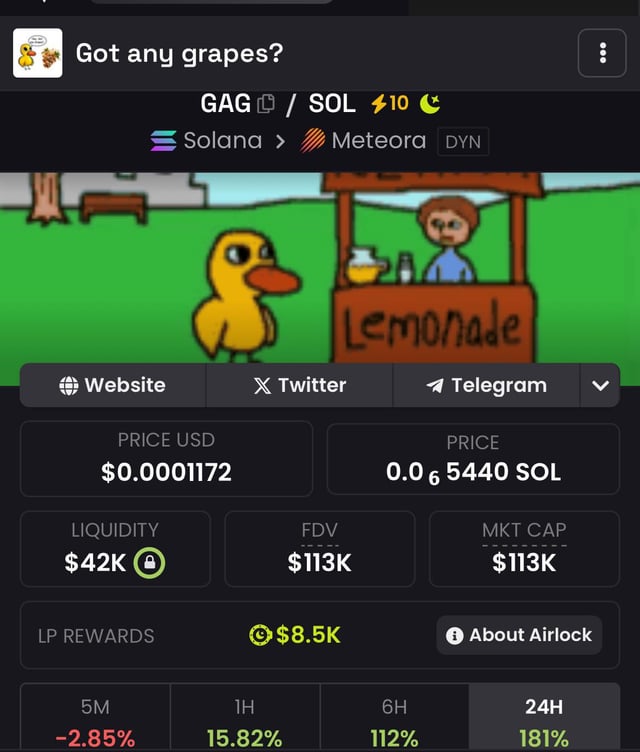Click the Solana chain logo
This screenshot has width=640, height=752.
(163, 141)
